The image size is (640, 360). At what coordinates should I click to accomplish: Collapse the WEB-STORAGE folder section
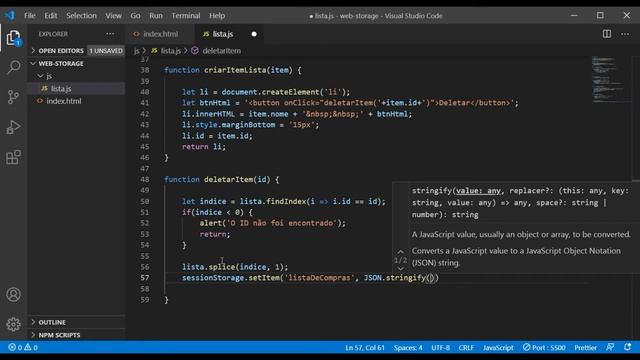click(x=61, y=64)
